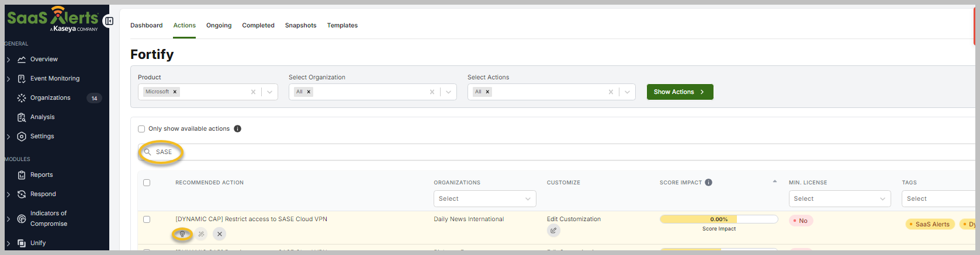The image size is (980, 255).
Task: Click the X icon under the recommended action
Action: pyautogui.click(x=220, y=234)
